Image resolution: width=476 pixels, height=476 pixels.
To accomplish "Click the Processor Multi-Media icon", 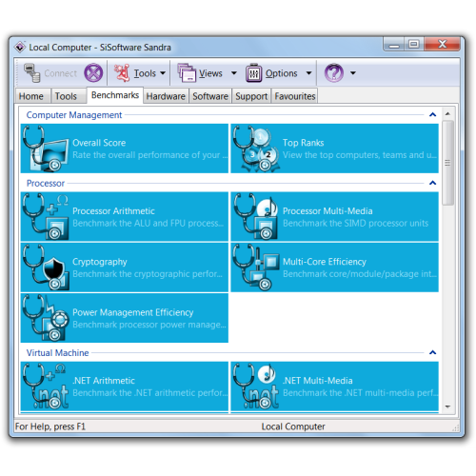I will (x=256, y=217).
